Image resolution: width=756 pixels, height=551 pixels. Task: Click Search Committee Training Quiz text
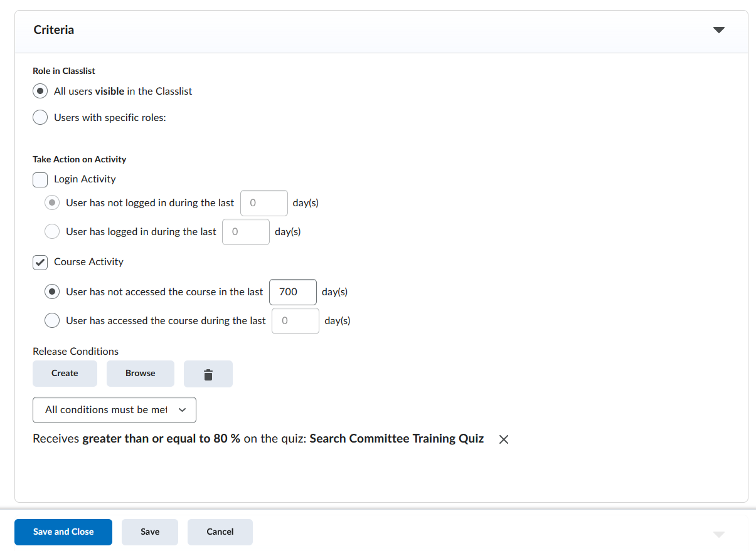[397, 439]
